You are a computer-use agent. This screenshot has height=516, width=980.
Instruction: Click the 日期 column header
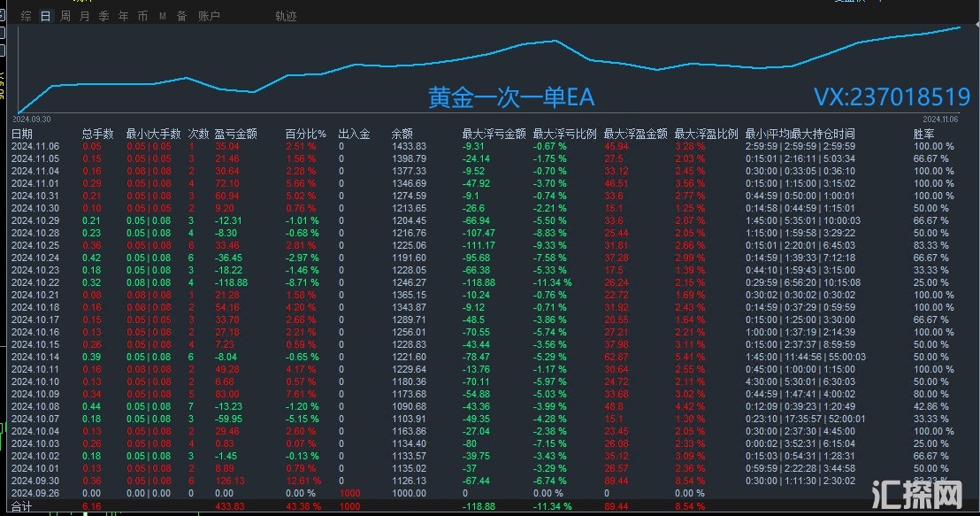(x=22, y=134)
